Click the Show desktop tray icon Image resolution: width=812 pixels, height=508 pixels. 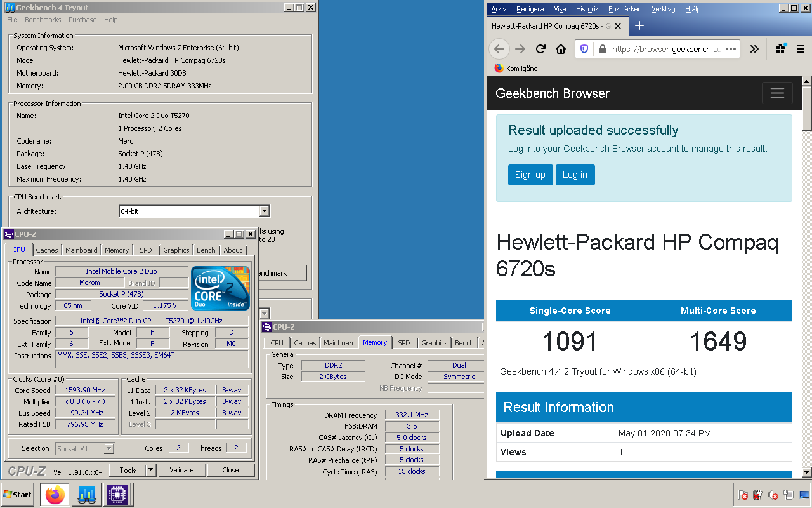pyautogui.click(x=804, y=495)
